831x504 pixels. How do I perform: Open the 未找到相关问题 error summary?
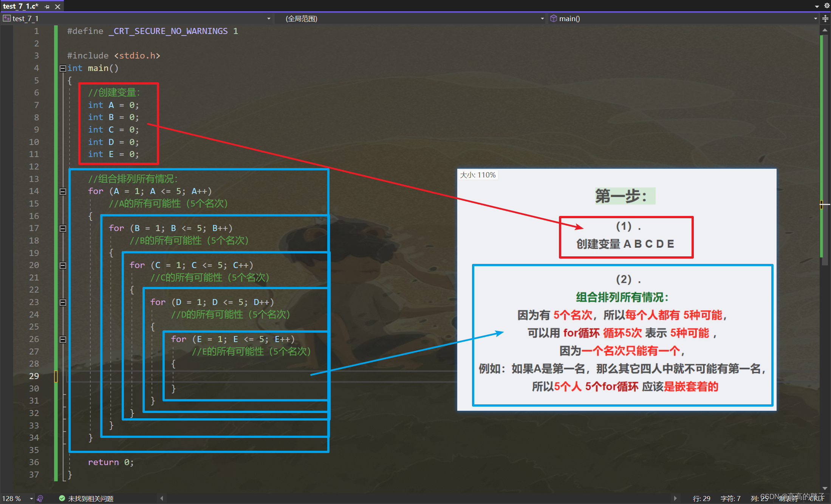pyautogui.click(x=91, y=499)
